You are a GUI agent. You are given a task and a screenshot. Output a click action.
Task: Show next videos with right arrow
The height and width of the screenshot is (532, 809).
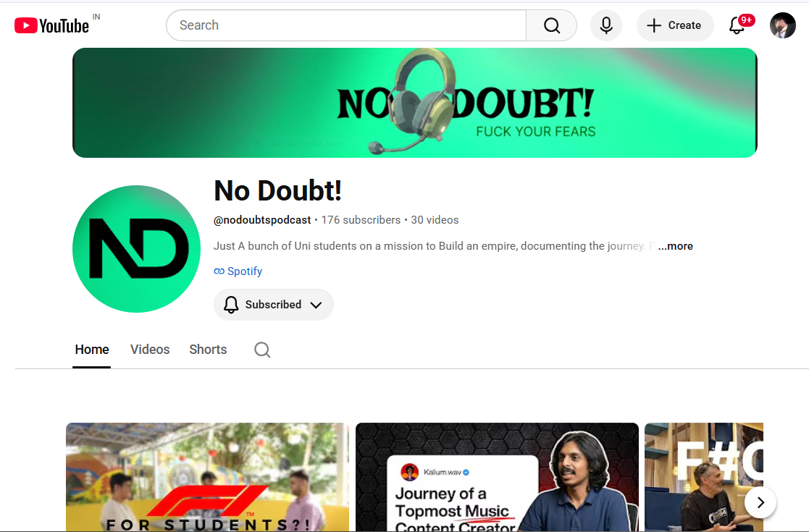[x=760, y=502]
